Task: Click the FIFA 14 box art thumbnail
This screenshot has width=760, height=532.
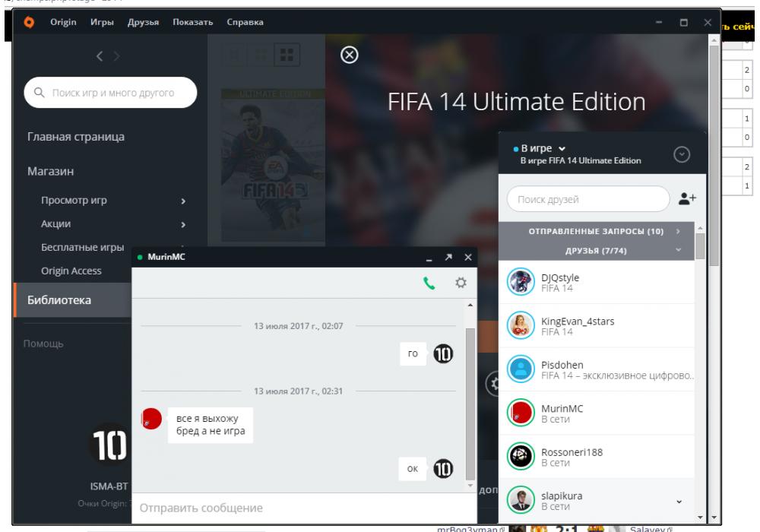Action: pos(273,165)
